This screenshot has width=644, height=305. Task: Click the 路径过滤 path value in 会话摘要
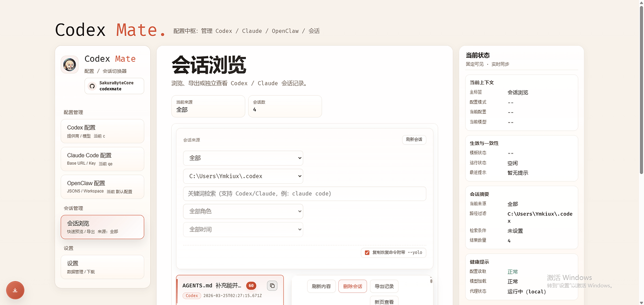coord(540,217)
